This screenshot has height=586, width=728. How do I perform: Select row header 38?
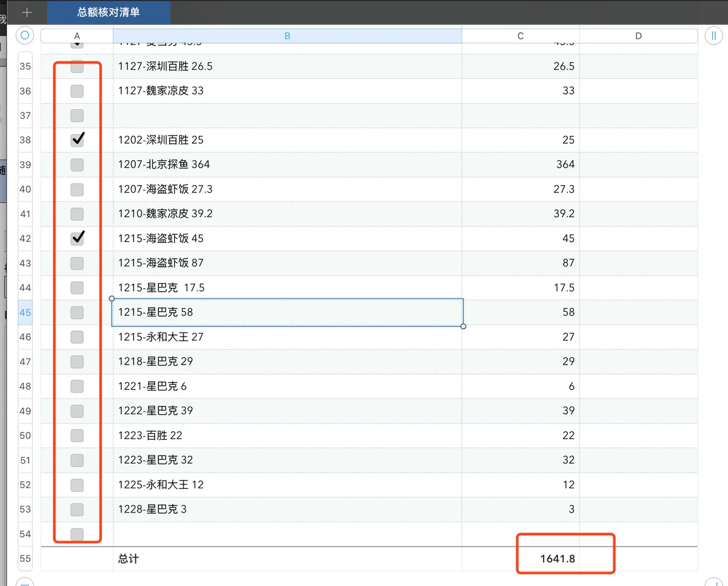coord(25,140)
